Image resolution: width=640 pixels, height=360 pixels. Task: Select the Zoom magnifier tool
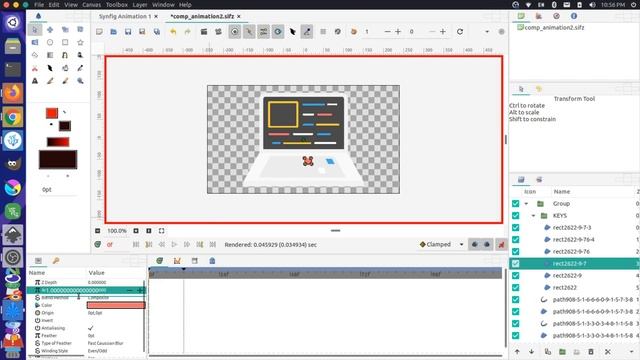[80, 81]
